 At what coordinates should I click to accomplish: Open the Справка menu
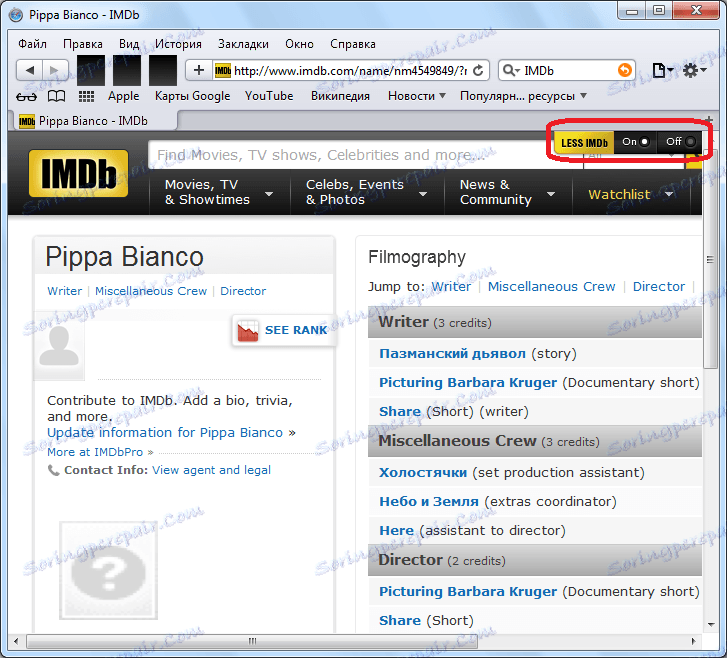coord(353,44)
